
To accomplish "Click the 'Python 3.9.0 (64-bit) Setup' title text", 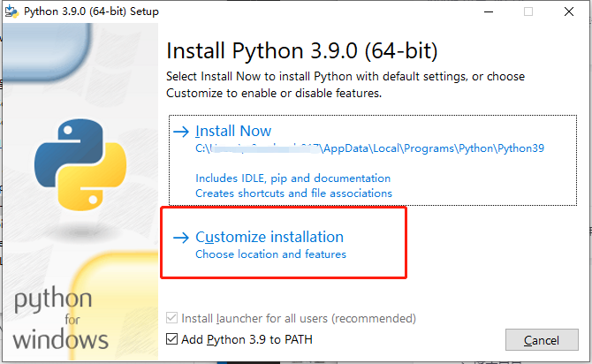I will tap(93, 11).
